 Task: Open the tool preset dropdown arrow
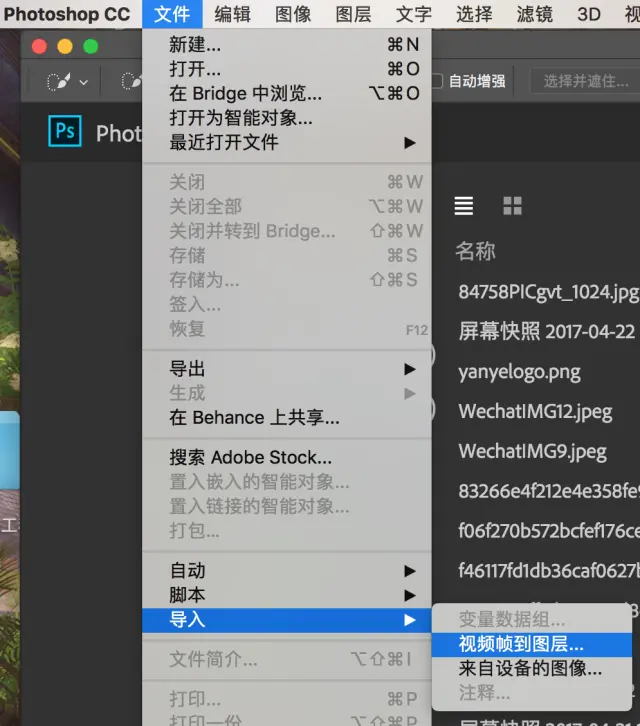[84, 83]
